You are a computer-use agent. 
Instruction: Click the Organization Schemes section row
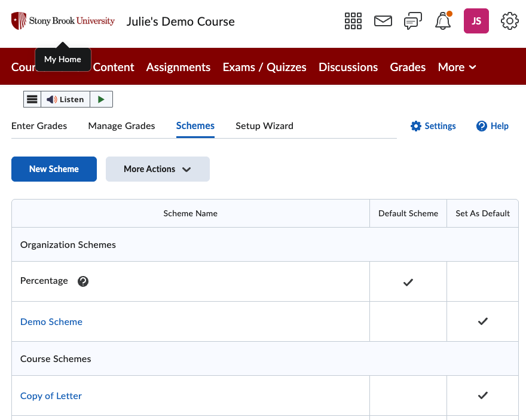pyautogui.click(x=265, y=245)
